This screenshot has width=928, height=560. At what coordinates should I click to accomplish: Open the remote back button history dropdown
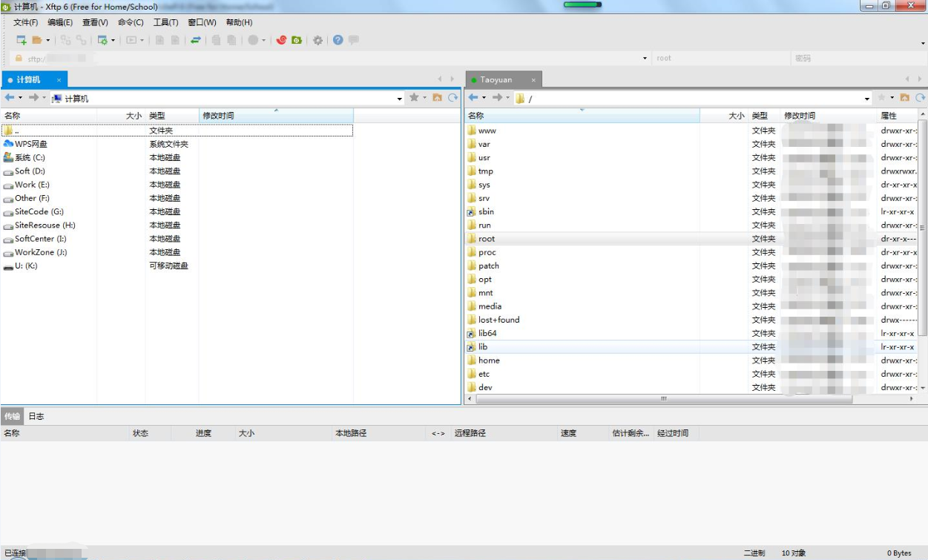(484, 98)
